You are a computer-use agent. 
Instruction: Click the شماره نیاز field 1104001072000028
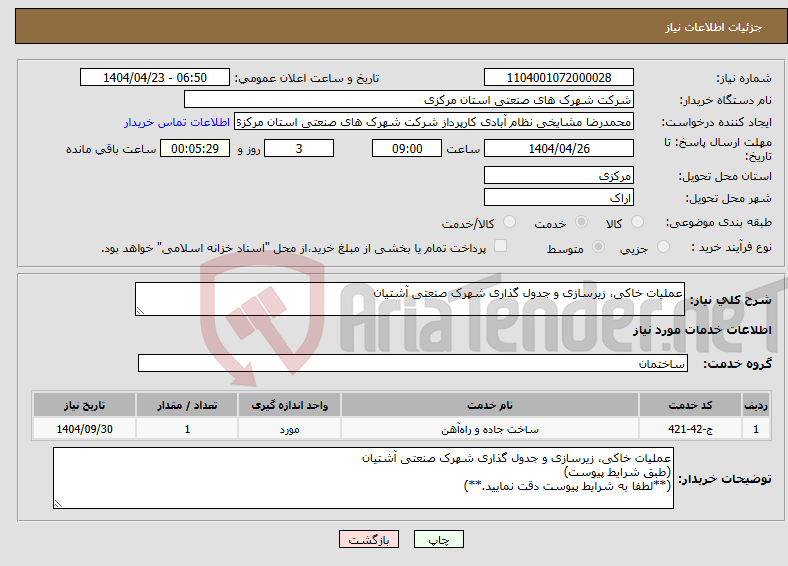click(x=559, y=77)
